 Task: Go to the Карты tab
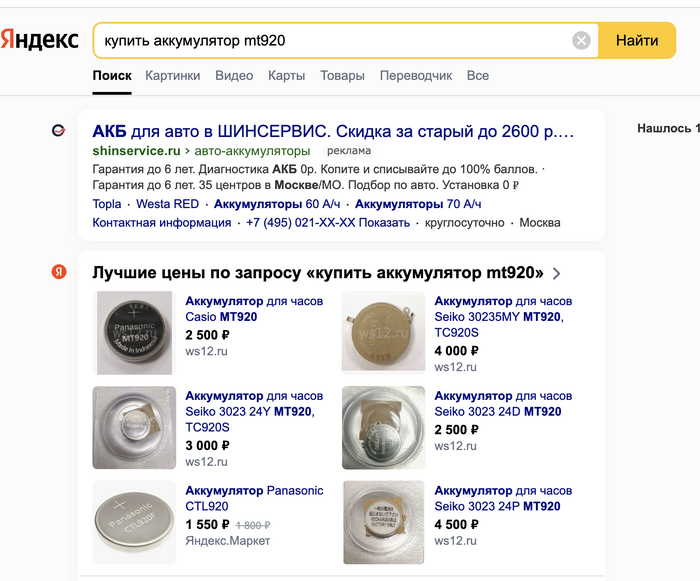pyautogui.click(x=286, y=75)
